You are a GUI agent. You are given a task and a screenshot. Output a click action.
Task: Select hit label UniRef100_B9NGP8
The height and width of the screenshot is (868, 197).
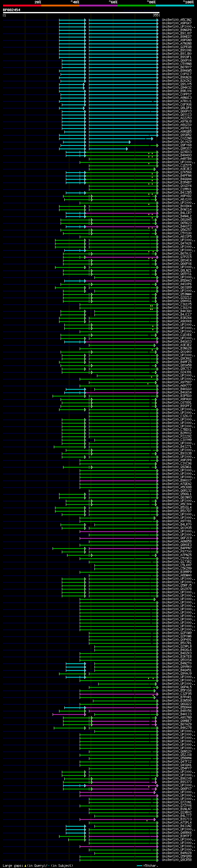[x=177, y=30]
